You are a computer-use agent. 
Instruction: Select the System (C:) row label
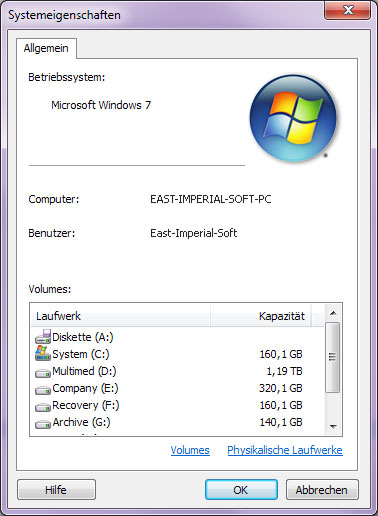[x=81, y=354]
